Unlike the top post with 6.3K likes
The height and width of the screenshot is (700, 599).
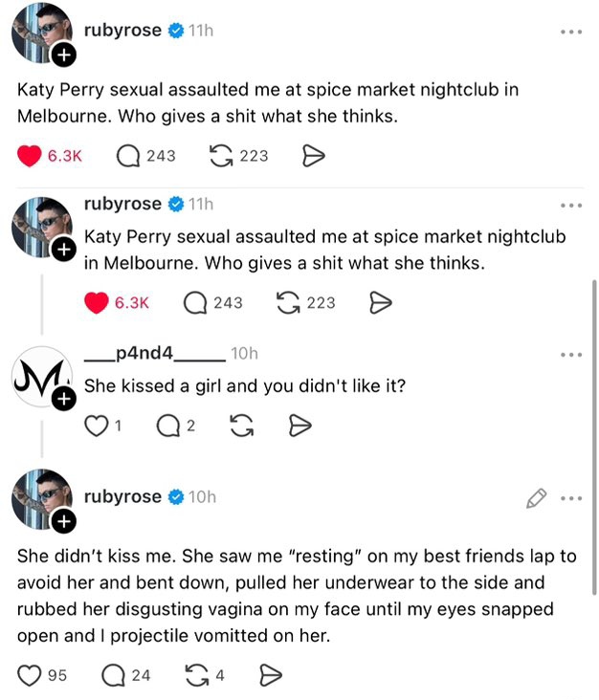[x=30, y=156]
